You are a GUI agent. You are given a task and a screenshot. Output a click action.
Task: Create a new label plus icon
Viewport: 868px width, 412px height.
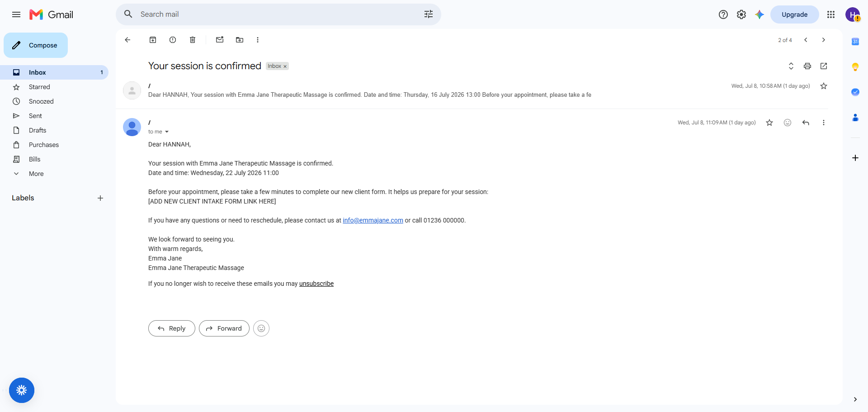[100, 198]
